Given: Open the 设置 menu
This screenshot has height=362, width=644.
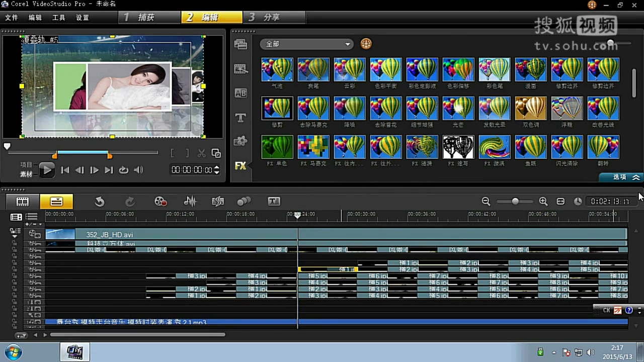Looking at the screenshot, I should pyautogui.click(x=83, y=18).
